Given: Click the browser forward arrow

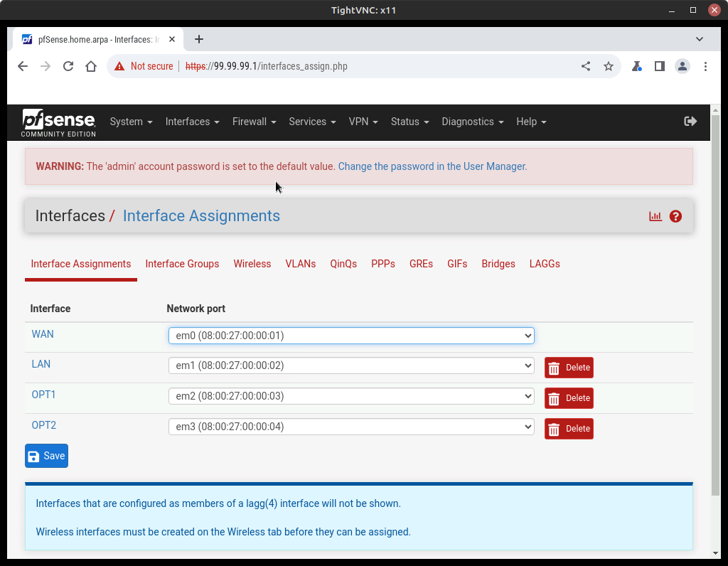Looking at the screenshot, I should [45, 66].
